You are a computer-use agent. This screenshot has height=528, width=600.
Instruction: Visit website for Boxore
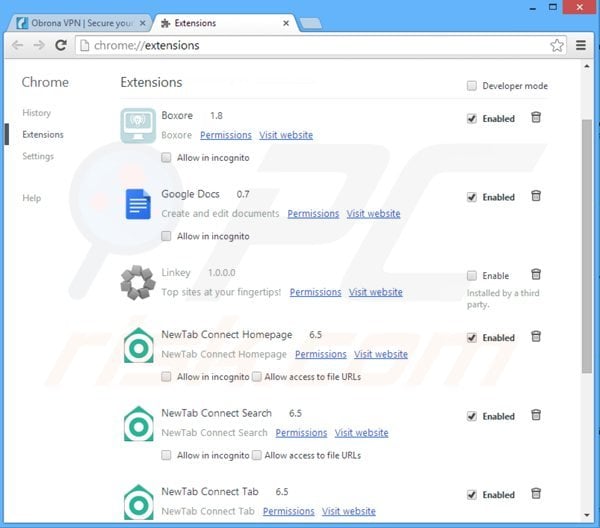(286, 135)
